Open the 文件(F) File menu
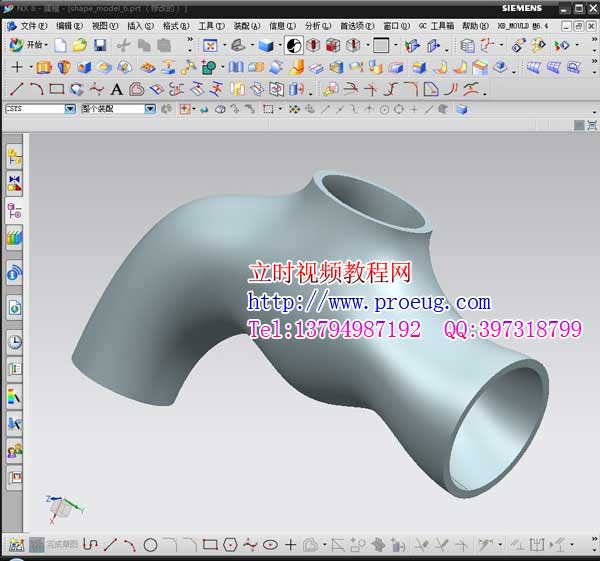The height and width of the screenshot is (561, 600). click(x=33, y=26)
